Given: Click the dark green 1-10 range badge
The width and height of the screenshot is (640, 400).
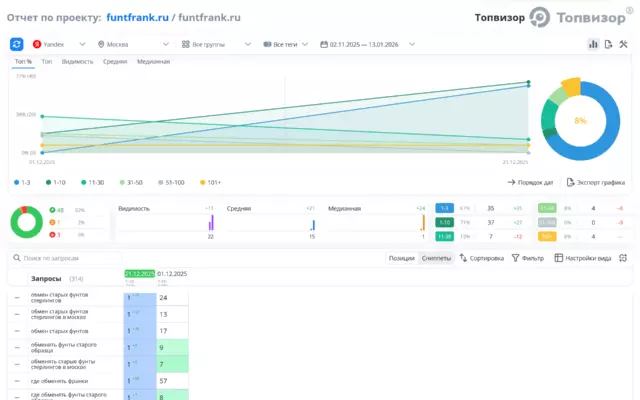Looking at the screenshot, I should 444,222.
